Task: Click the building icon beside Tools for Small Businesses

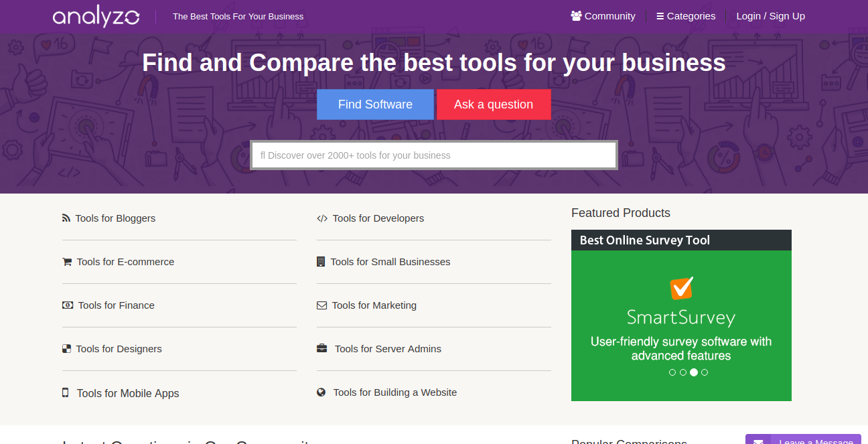Action: click(321, 262)
